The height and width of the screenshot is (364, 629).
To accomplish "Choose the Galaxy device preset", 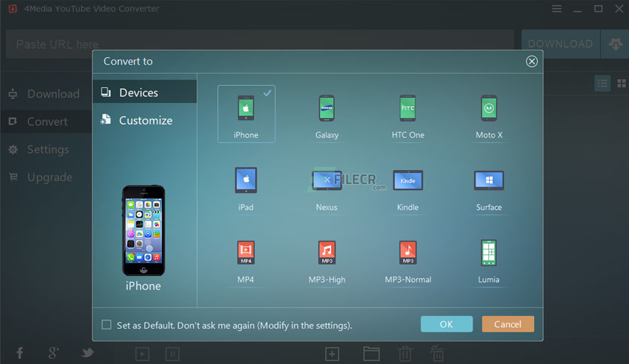I will point(327,117).
